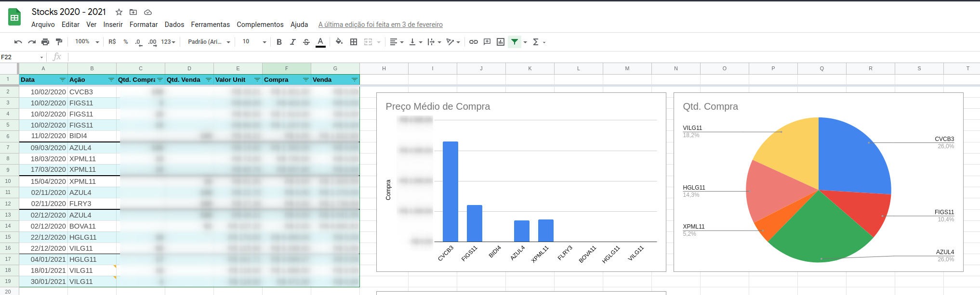Toggle the green filter funnel icon

coord(515,42)
